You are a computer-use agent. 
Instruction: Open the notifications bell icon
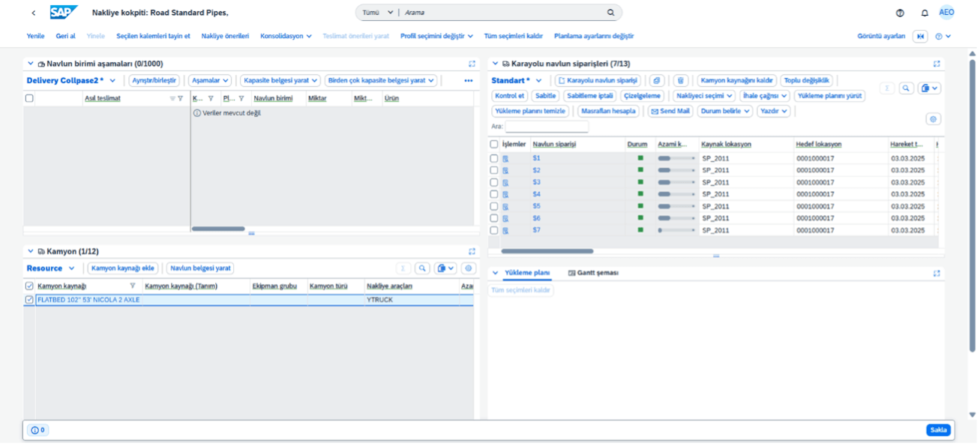click(x=925, y=13)
